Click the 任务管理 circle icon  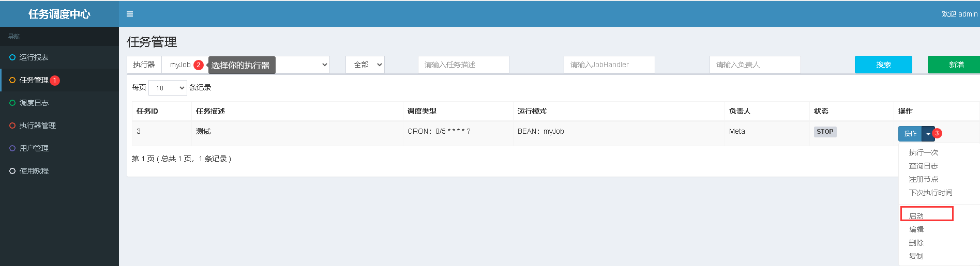tap(12, 80)
